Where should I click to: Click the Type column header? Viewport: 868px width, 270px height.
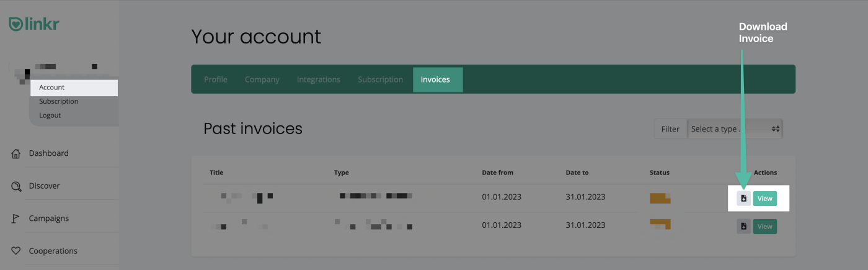[341, 173]
